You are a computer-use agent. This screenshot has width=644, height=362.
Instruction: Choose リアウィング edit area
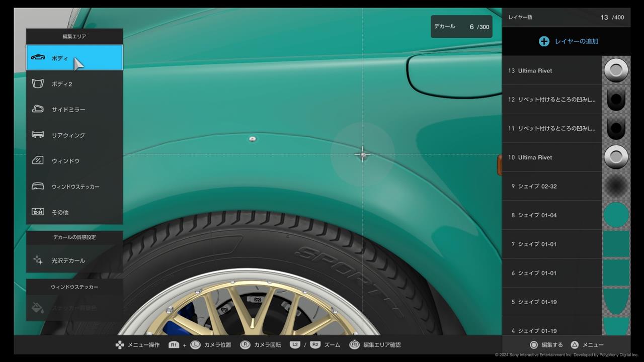(74, 135)
